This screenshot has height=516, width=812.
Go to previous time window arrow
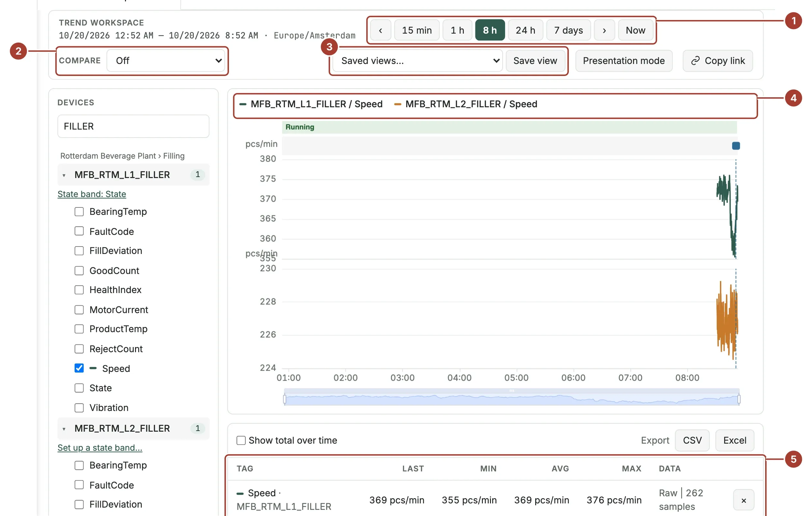click(380, 30)
